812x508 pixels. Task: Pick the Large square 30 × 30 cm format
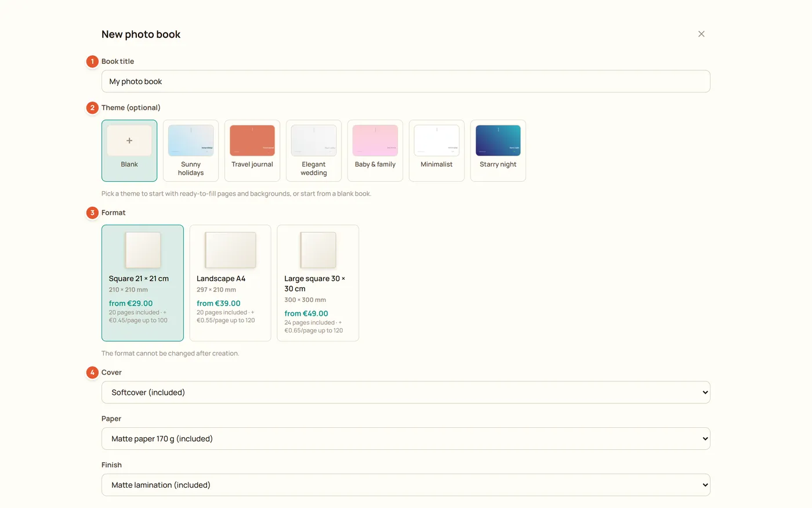pyautogui.click(x=318, y=283)
